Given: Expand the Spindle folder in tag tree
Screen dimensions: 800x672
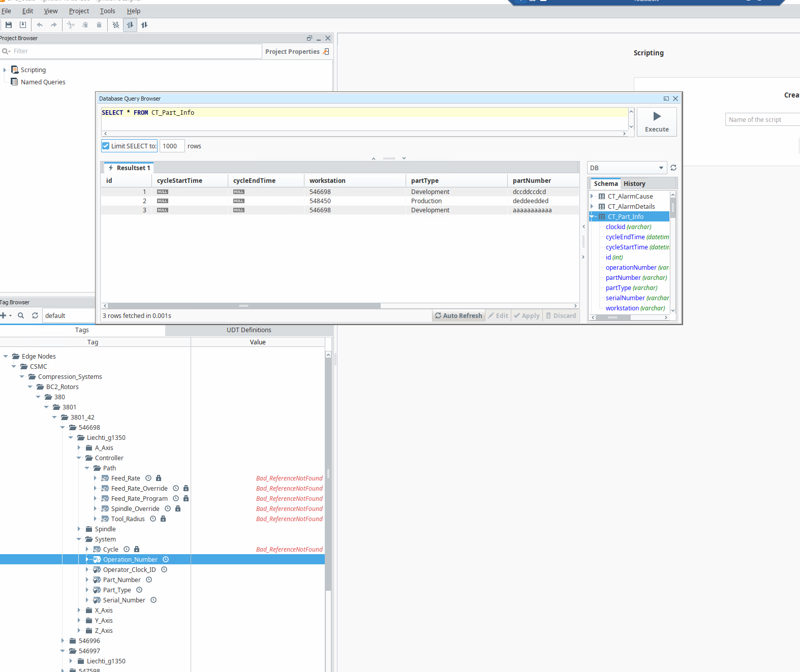Looking at the screenshot, I should (x=79, y=529).
